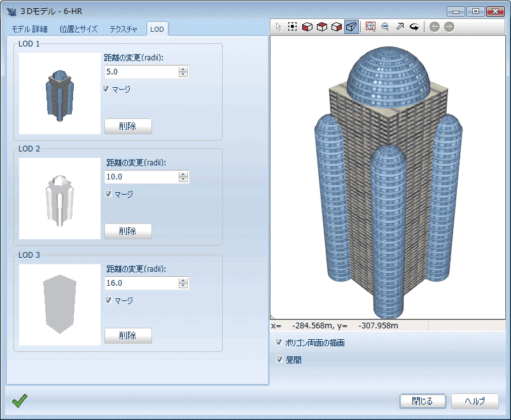Open the 位置とサイズ tab
511x420 pixels.
coord(79,29)
